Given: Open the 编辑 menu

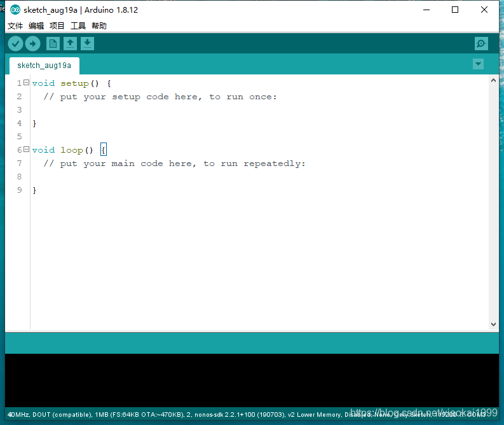Looking at the screenshot, I should pyautogui.click(x=36, y=25).
